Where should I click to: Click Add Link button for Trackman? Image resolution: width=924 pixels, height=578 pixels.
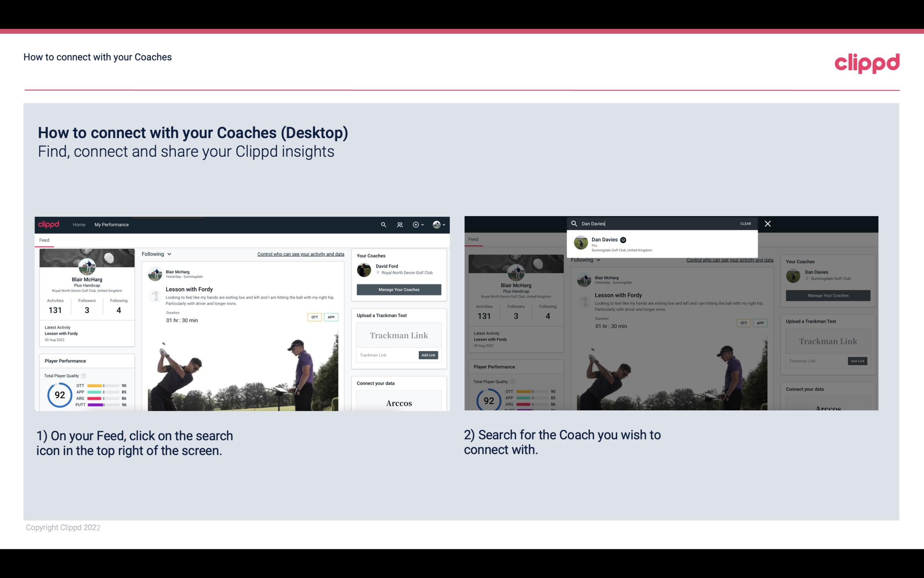coord(429,354)
